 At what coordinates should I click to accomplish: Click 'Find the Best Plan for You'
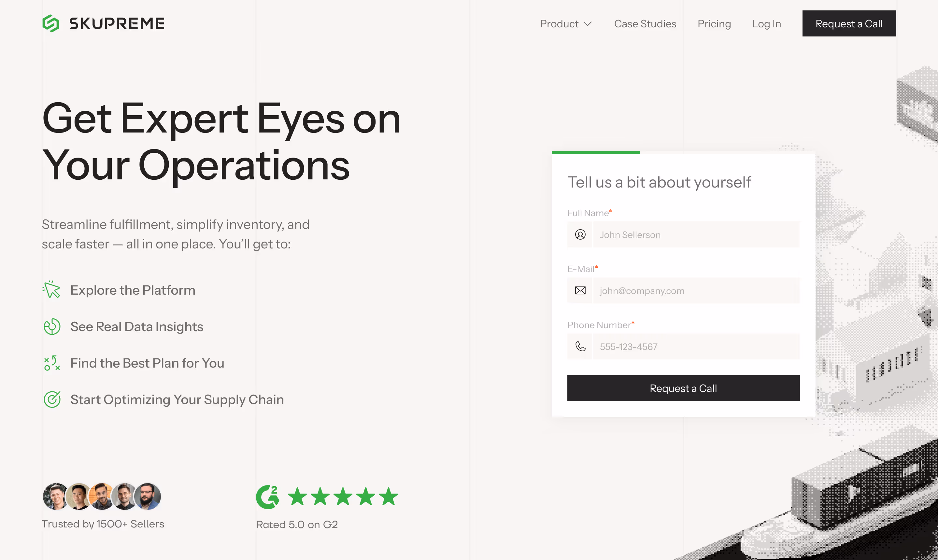pos(147,363)
